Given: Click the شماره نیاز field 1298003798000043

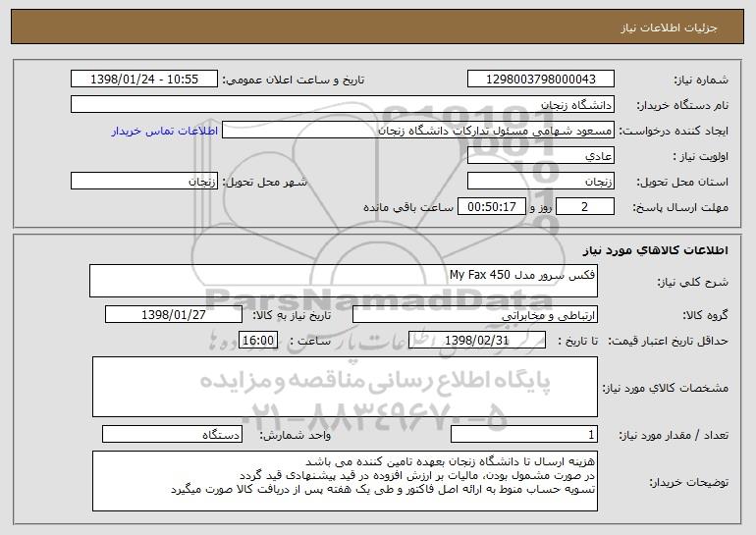Looking at the screenshot, I should 540,80.
